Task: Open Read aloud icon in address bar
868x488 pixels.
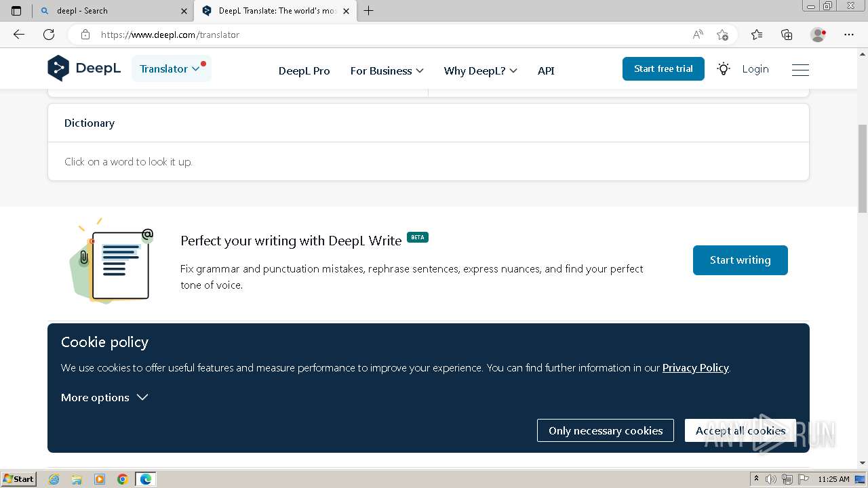Action: pos(698,35)
